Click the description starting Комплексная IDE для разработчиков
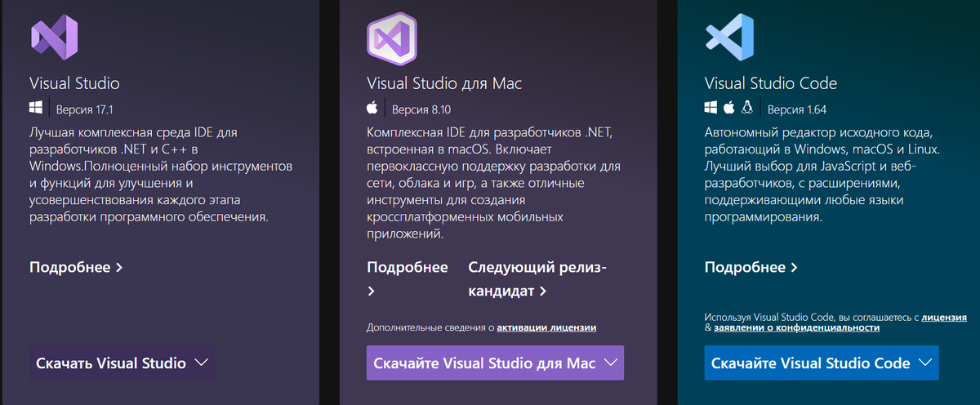This screenshot has height=405, width=980. [493, 182]
